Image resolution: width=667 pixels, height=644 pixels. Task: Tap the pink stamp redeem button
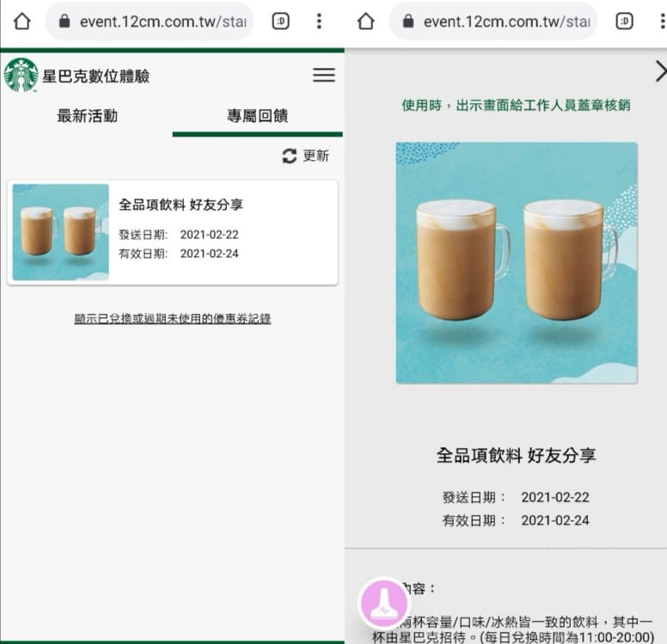[384, 602]
